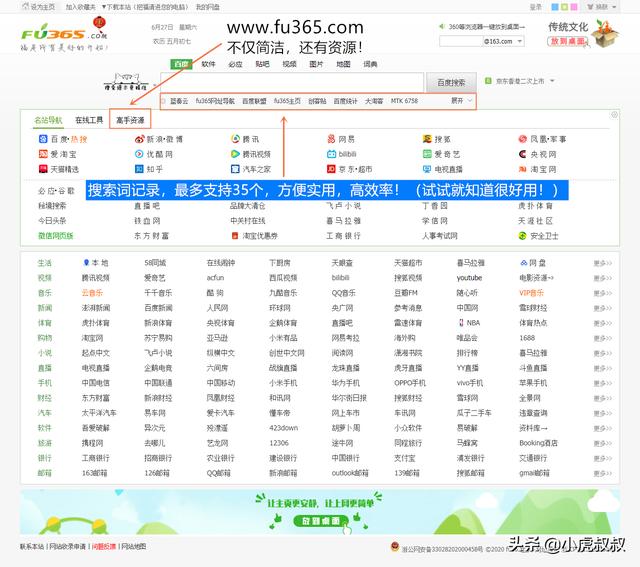Click the red 天猫精选 icon
Viewport: 640px width, 567px height.
click(43, 169)
